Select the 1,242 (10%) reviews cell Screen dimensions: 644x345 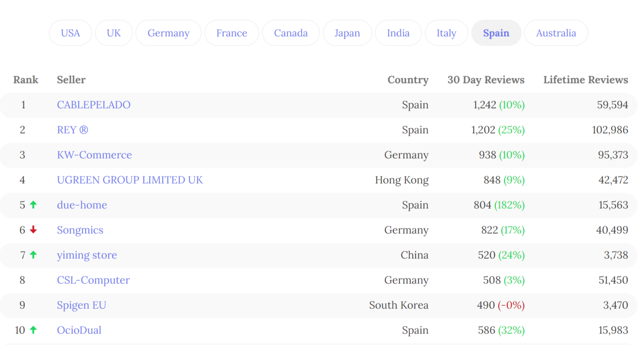499,105
